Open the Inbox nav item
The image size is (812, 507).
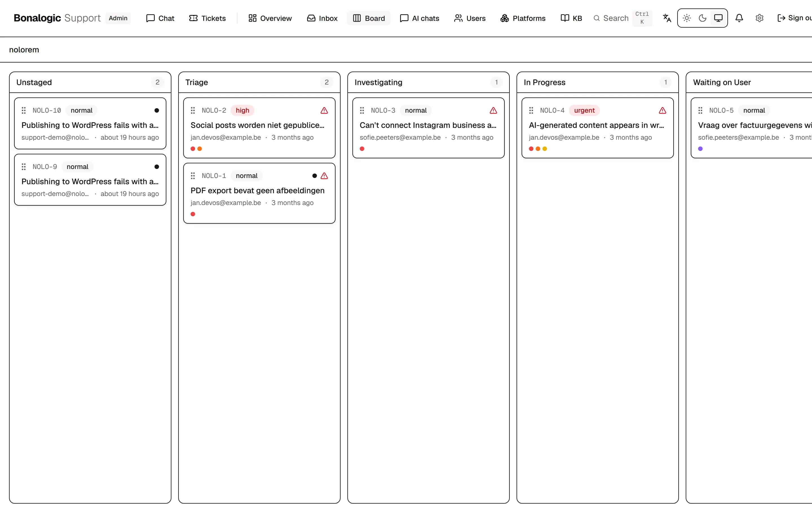322,18
